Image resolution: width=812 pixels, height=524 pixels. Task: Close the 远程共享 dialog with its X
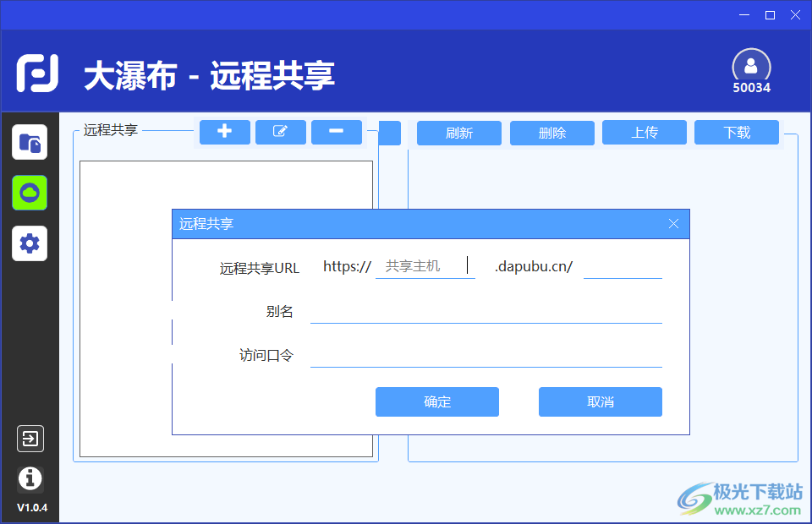click(673, 223)
